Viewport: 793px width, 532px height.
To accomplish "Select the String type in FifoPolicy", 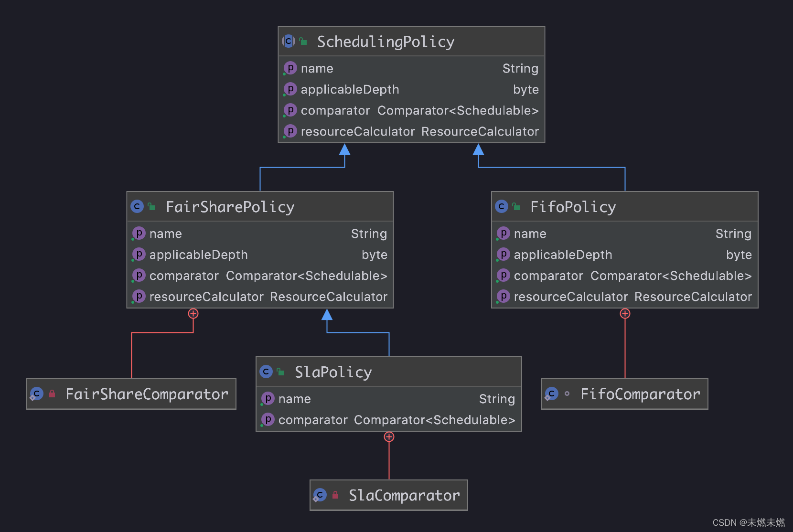I will click(733, 234).
